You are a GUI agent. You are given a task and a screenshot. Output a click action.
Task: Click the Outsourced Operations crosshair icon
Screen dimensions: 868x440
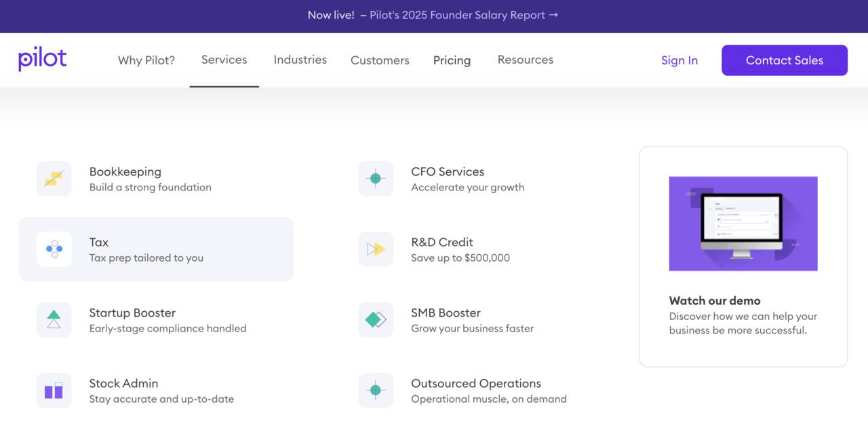376,391
